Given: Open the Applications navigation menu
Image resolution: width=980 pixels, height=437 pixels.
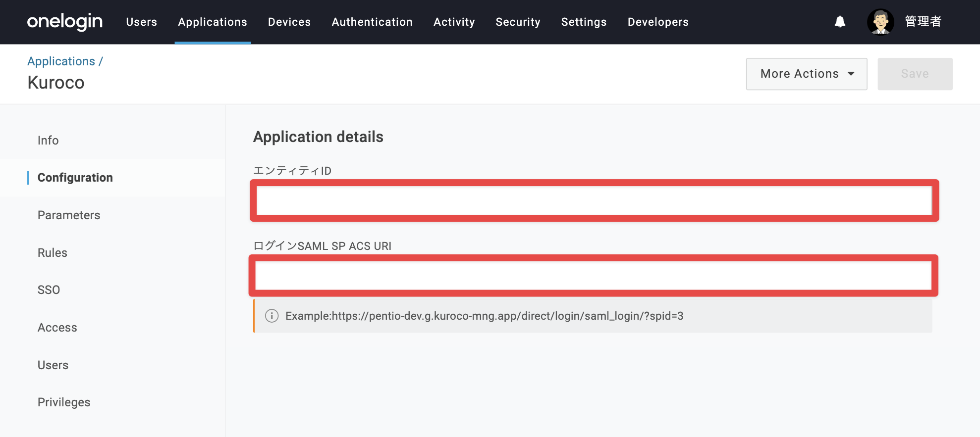Looking at the screenshot, I should point(213,22).
